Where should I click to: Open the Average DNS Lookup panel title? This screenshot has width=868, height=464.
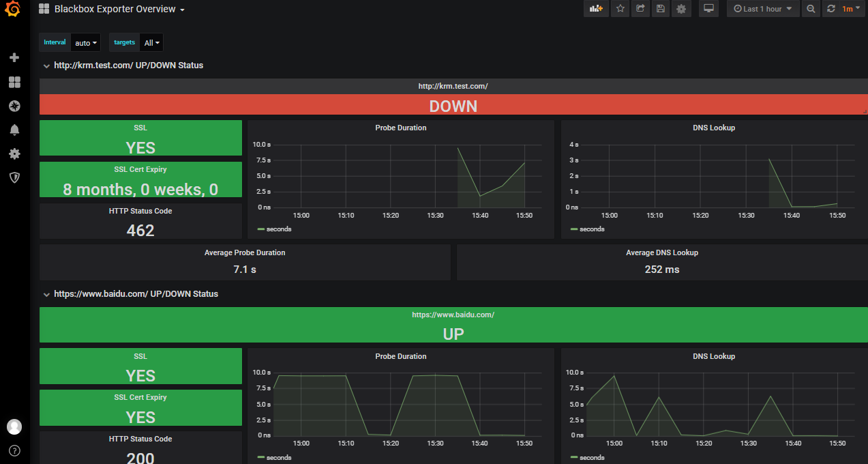point(662,252)
